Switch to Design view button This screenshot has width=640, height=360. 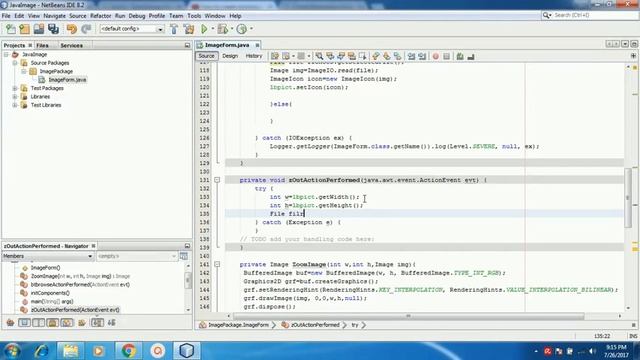pos(230,56)
